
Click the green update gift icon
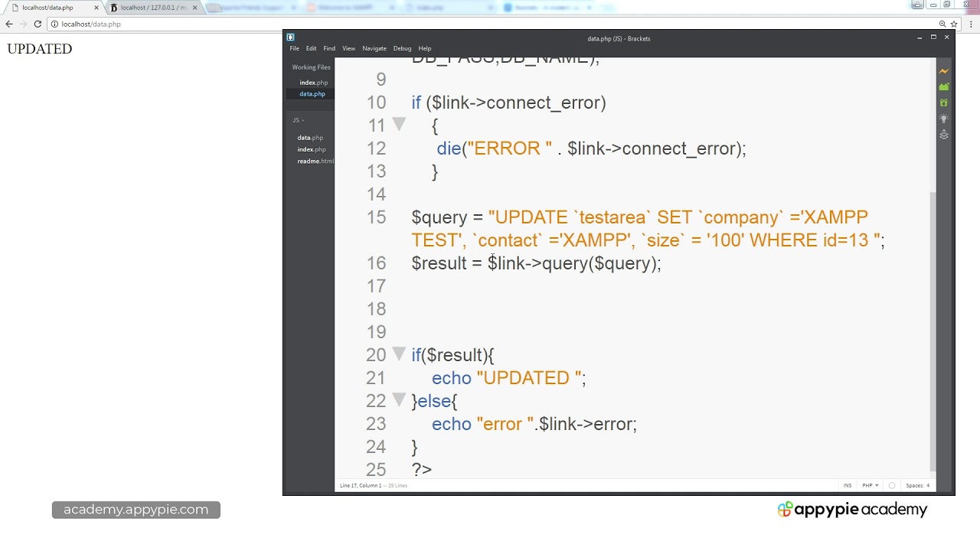(x=944, y=103)
